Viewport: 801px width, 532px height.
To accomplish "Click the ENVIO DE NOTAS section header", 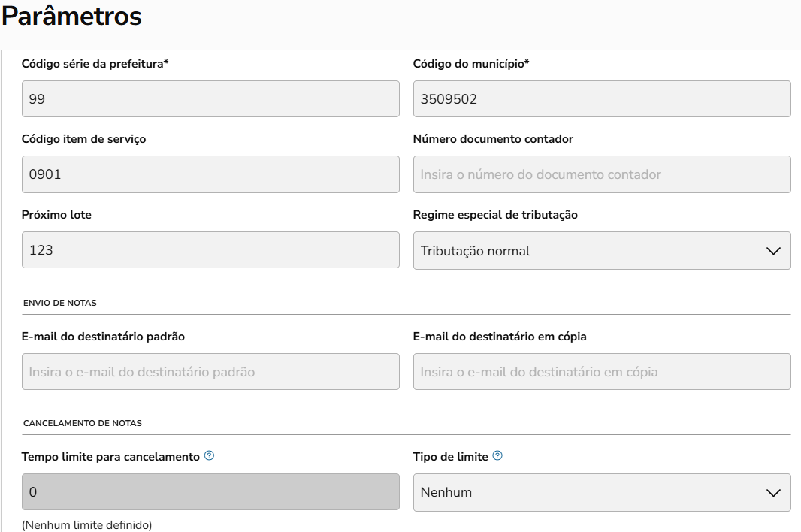I will point(60,303).
